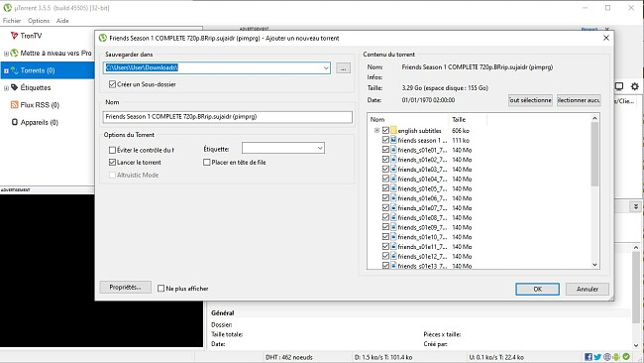The width and height of the screenshot is (644, 363).
Task: Click the Appareils device icon
Action: coord(15,122)
